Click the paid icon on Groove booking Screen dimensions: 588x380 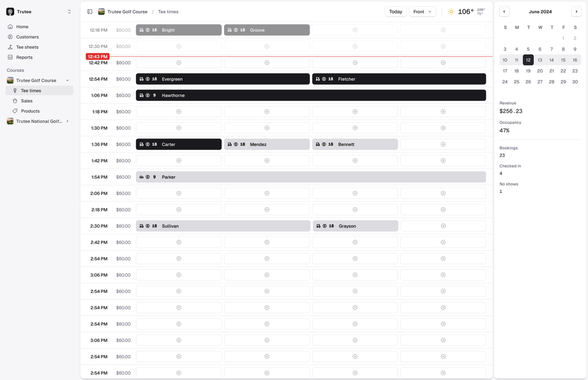(x=236, y=30)
